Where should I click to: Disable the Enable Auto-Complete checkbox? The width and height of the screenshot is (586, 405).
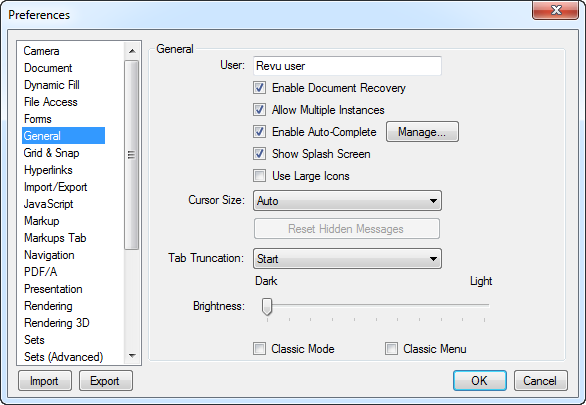click(x=259, y=132)
